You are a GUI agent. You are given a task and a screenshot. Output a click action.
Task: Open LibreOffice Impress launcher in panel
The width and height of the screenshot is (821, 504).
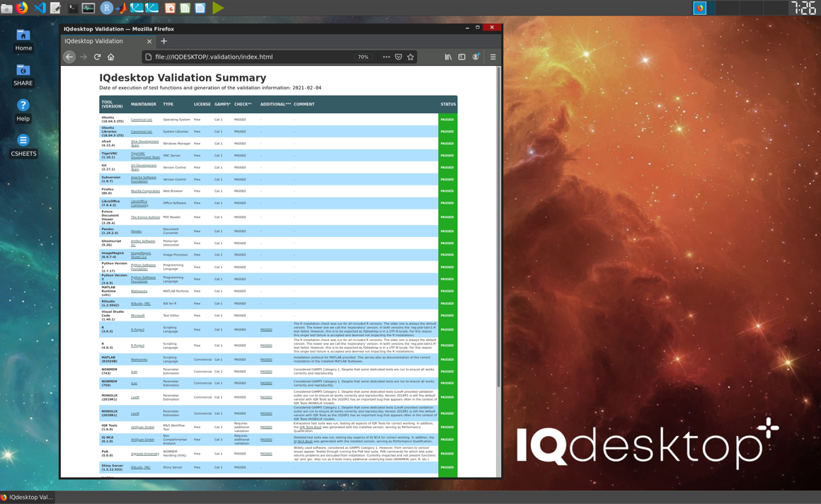(170, 8)
